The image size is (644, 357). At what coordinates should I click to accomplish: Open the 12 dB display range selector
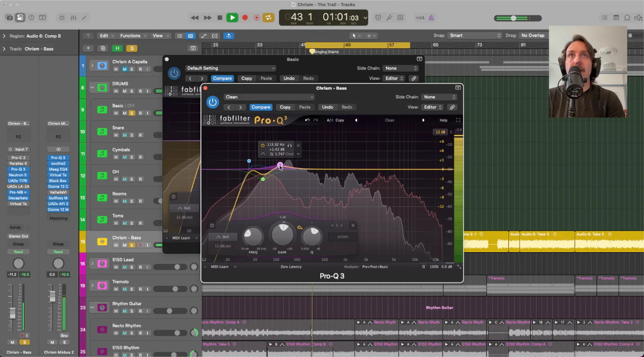click(440, 132)
